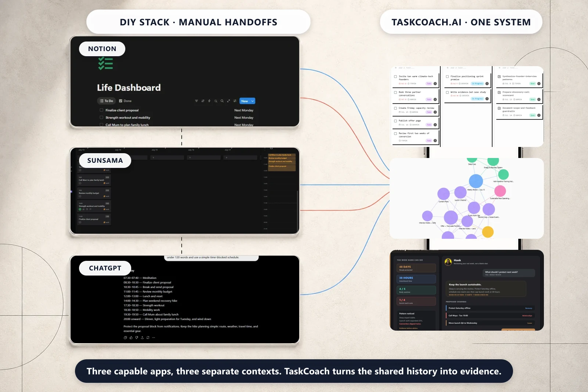This screenshot has width=588, height=392.
Task: Click assignee avatar on Publish offer page card
Action: coord(435,125)
